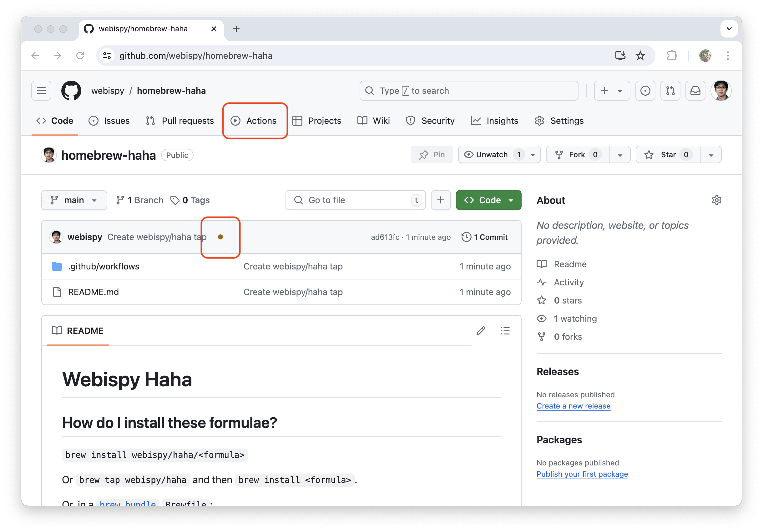Open the create new plus dropdown

coord(612,91)
